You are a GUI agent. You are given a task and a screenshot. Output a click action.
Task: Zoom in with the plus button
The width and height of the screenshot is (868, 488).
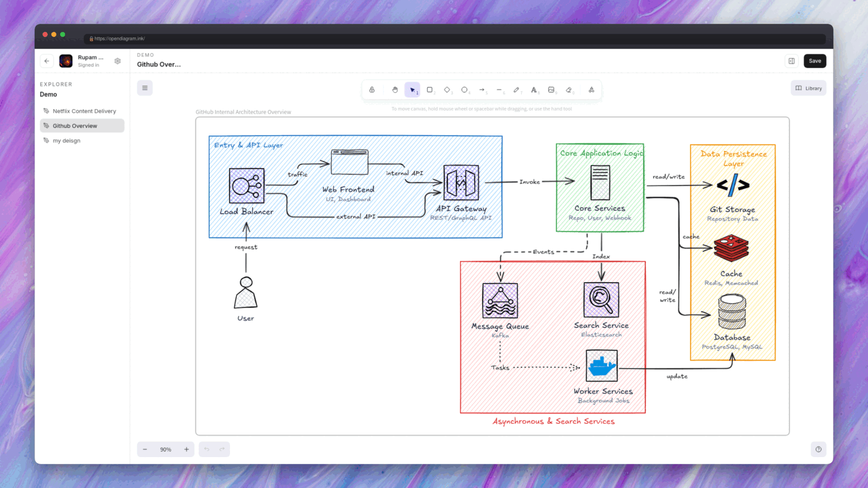pyautogui.click(x=187, y=450)
